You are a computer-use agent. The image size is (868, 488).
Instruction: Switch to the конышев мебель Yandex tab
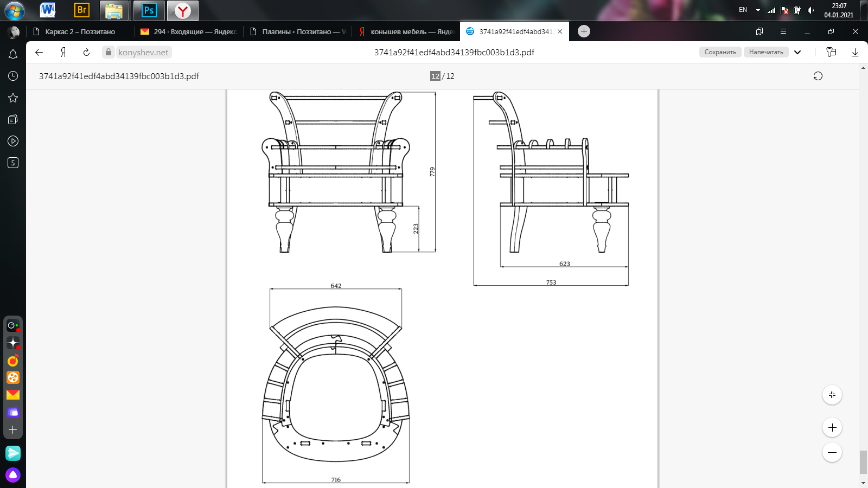pos(406,31)
